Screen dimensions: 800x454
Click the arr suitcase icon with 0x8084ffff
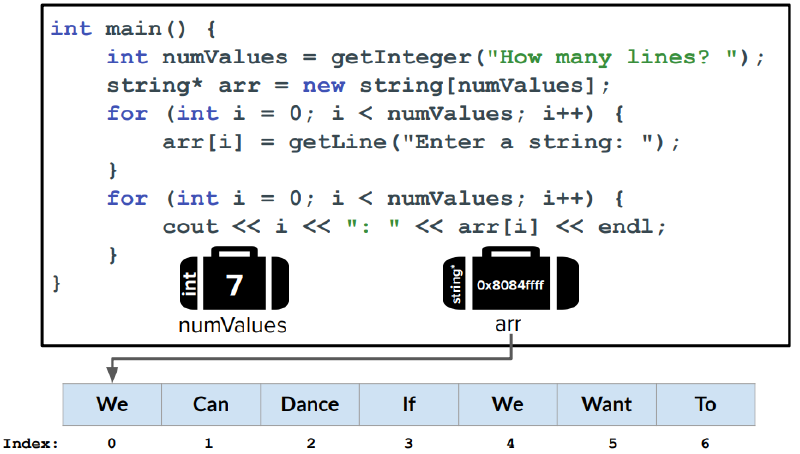point(511,279)
